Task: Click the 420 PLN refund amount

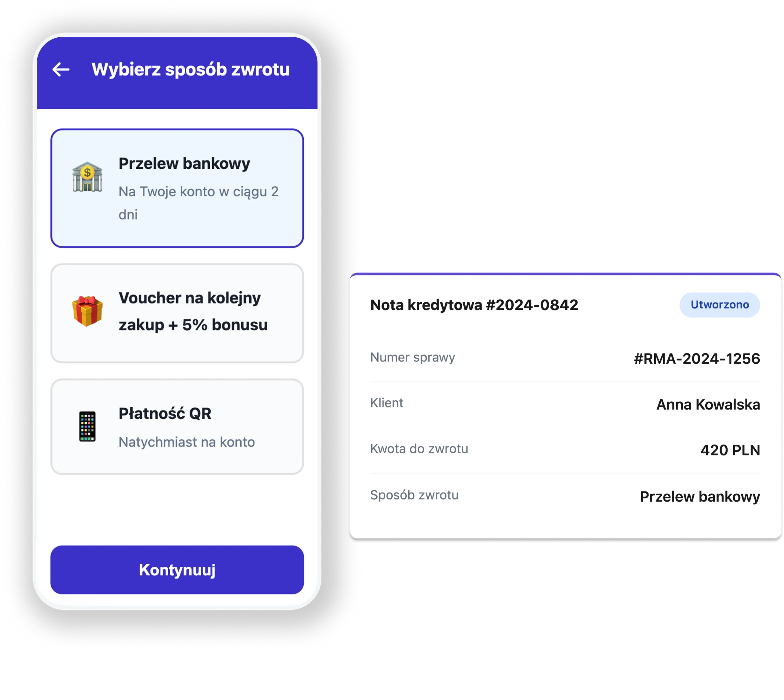Action: pyautogui.click(x=730, y=450)
